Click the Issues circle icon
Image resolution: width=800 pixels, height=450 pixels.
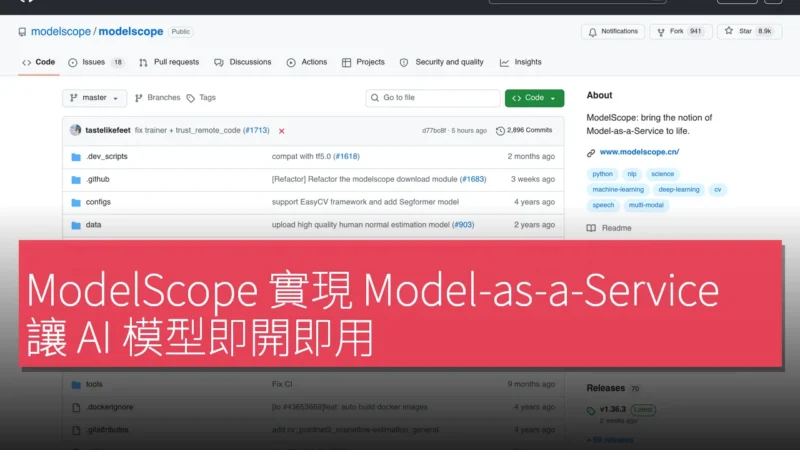72,63
